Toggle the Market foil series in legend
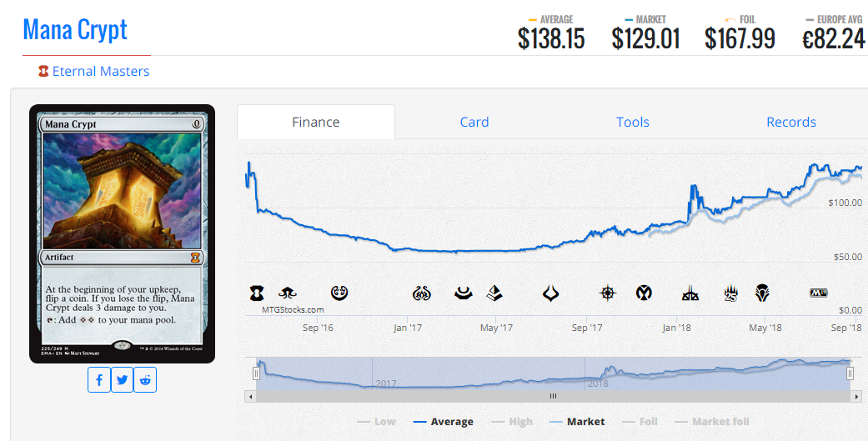Screen dimensions: 868x441 tap(712, 422)
